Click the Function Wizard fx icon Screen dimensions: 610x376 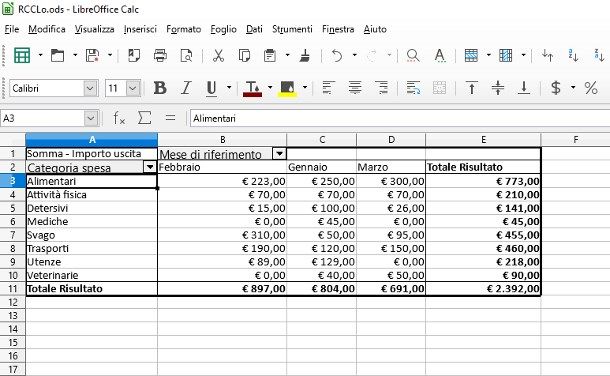pos(119,118)
